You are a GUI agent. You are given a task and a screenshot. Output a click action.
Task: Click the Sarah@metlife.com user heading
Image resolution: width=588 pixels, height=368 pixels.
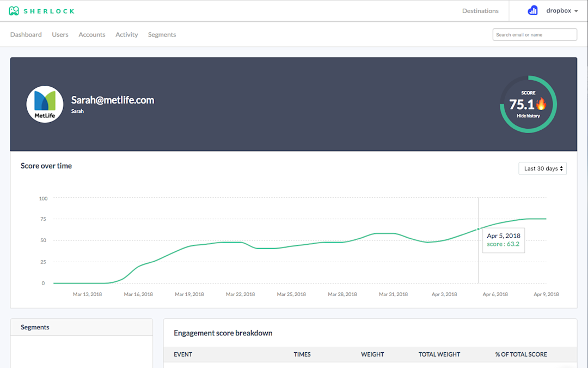point(113,100)
